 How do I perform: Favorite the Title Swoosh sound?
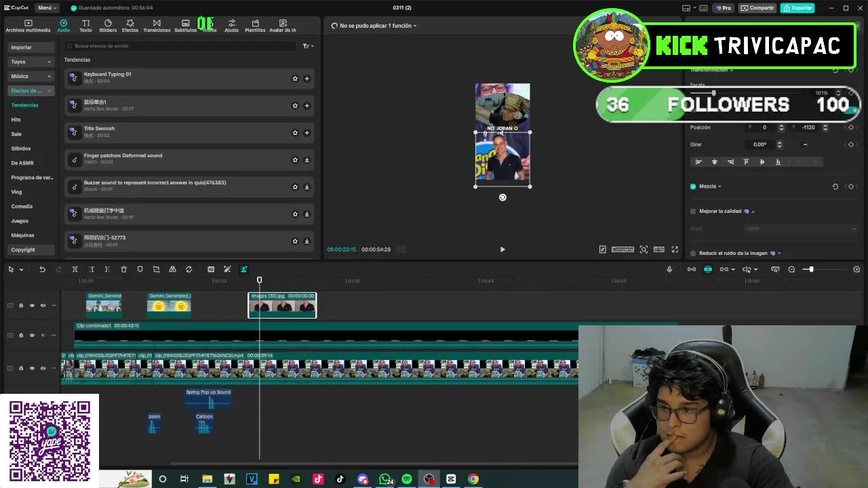[295, 133]
